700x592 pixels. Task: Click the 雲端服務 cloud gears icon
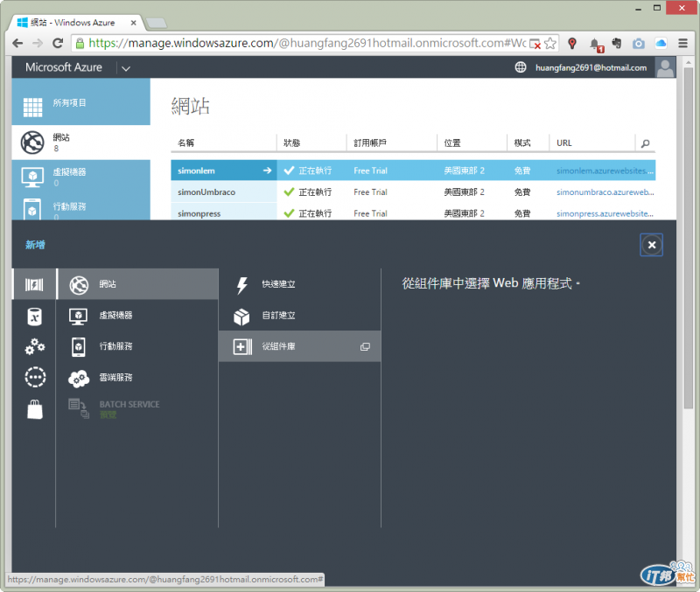pos(79,379)
